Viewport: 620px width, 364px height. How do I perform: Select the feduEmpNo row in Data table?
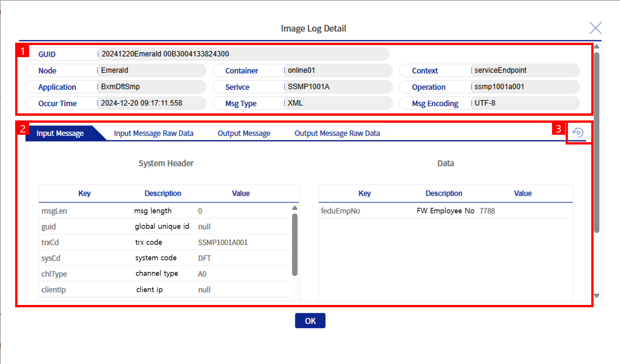click(445, 211)
